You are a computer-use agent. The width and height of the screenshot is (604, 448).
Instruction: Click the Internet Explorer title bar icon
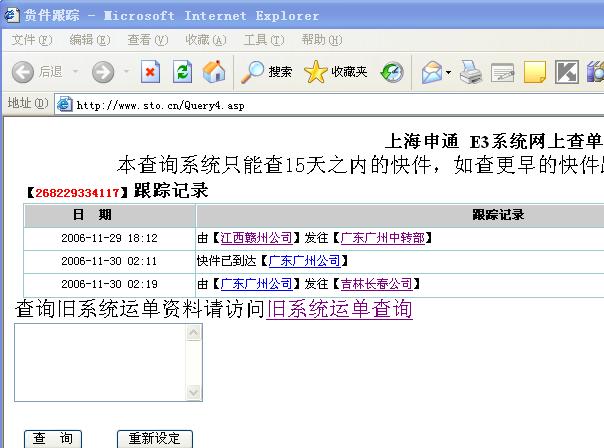[12, 15]
